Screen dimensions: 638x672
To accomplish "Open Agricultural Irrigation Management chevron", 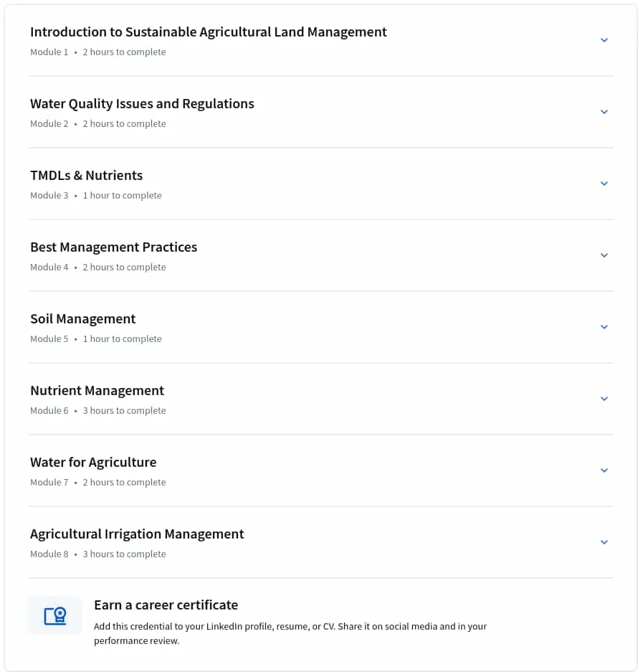I will coord(604,542).
